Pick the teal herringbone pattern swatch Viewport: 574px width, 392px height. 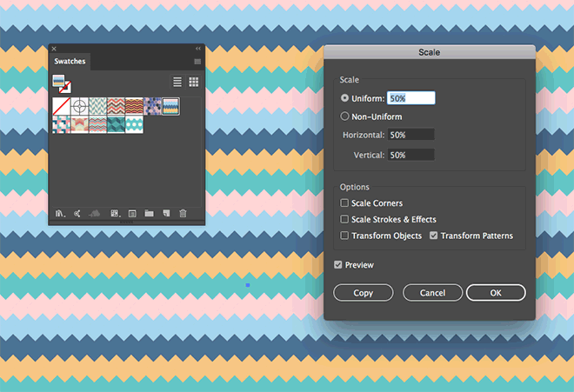coord(97,107)
